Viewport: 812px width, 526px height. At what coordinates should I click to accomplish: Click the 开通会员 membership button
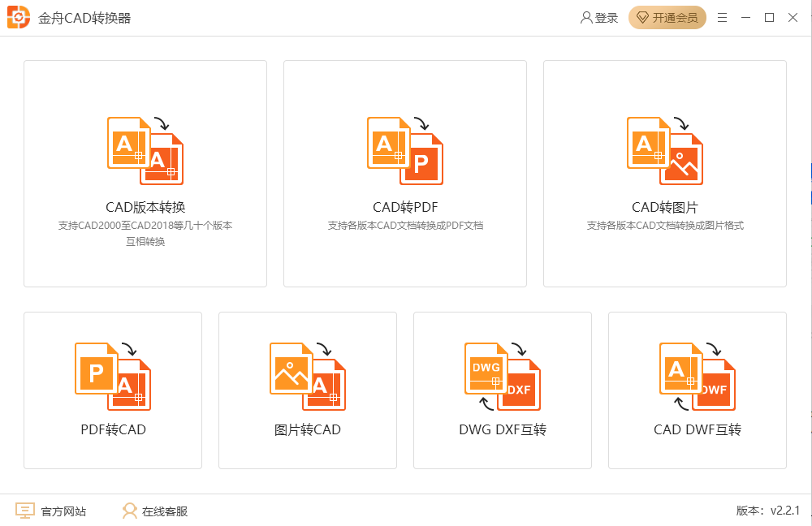click(667, 16)
